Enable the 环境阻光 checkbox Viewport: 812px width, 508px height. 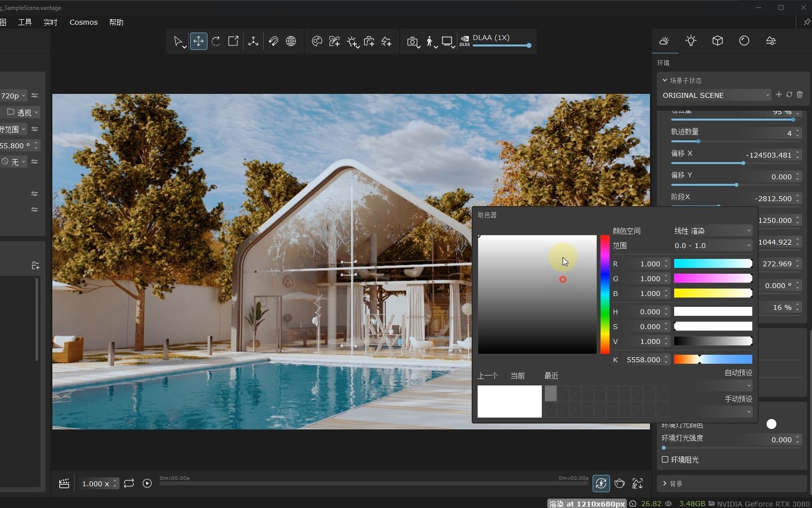coord(665,460)
